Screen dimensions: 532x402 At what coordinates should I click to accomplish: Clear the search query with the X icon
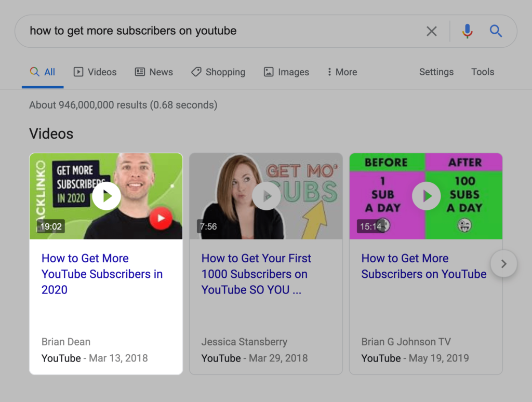tap(431, 31)
